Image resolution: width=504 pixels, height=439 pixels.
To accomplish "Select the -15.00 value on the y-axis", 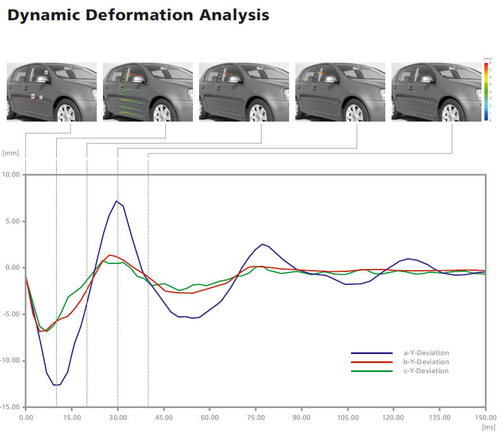I will [x=12, y=406].
